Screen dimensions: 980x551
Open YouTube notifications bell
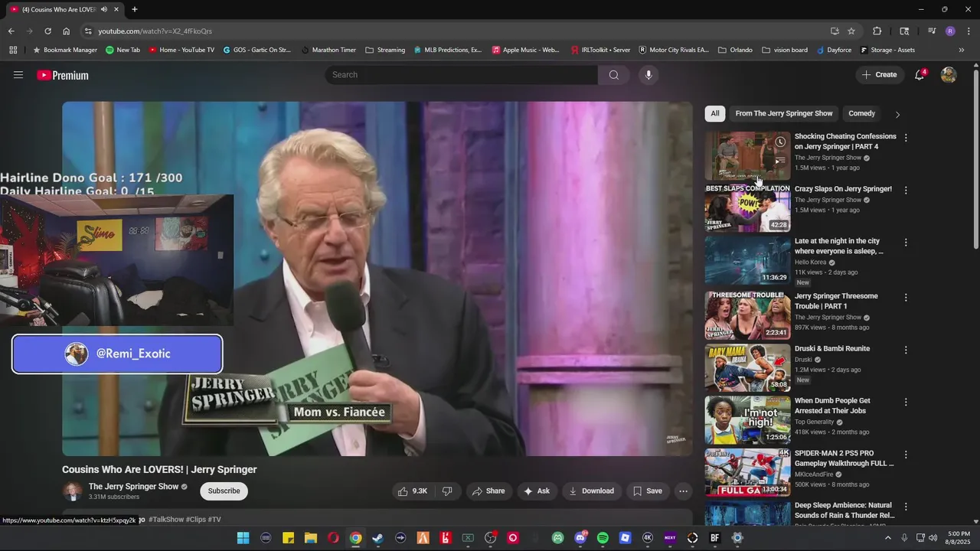point(920,75)
